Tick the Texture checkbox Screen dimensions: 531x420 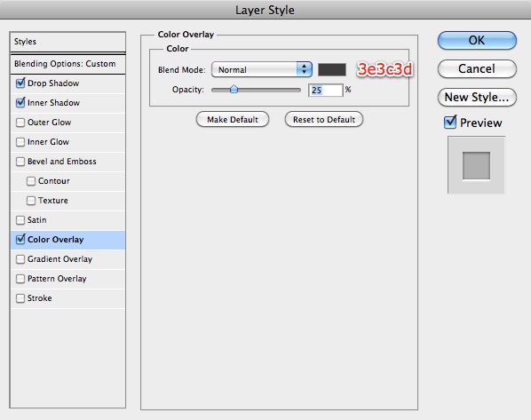pos(31,201)
